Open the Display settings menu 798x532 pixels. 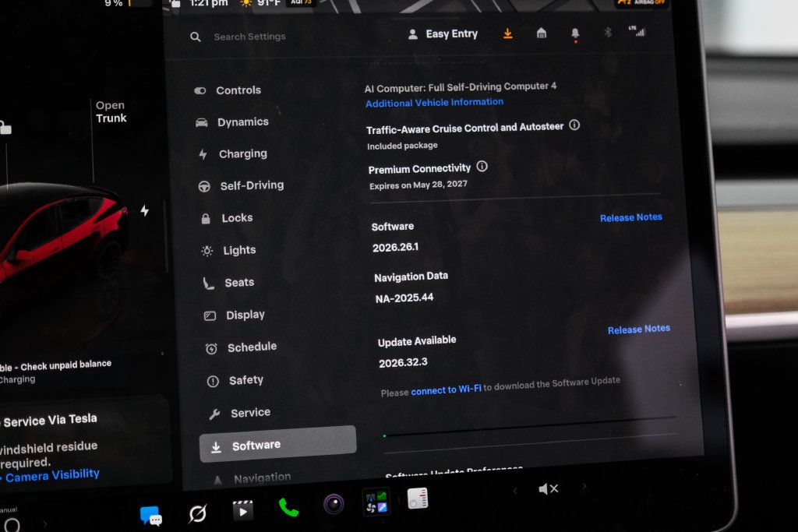(235, 315)
